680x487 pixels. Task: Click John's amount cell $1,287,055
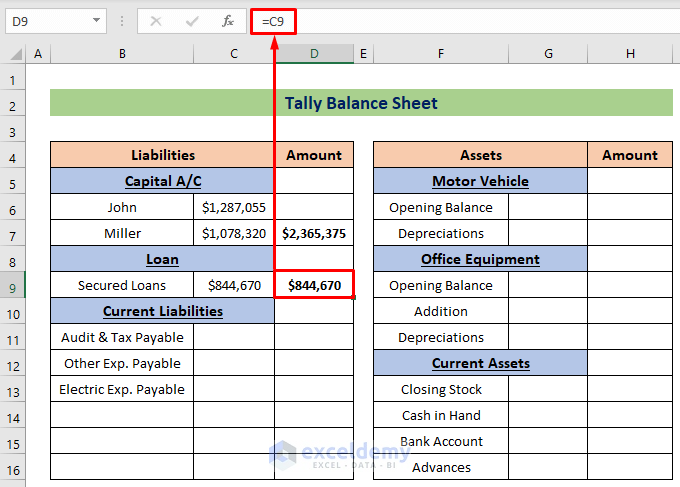tap(234, 207)
